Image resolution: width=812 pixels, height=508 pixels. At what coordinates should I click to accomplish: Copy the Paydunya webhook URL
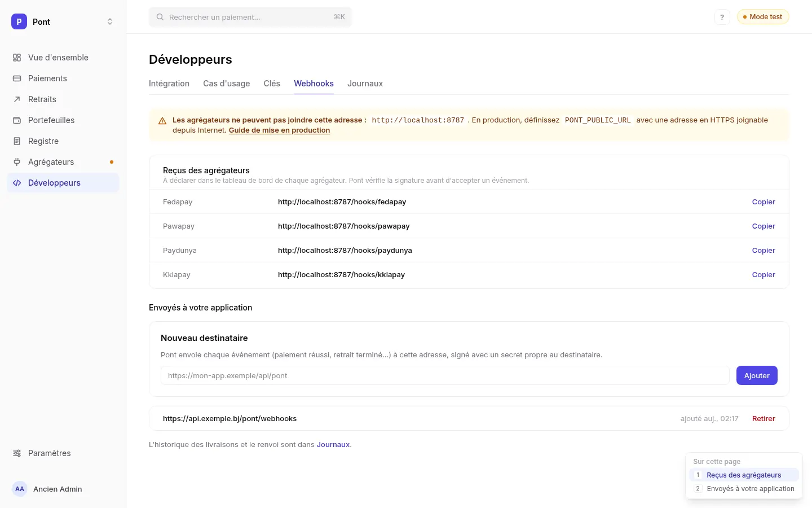(x=764, y=251)
